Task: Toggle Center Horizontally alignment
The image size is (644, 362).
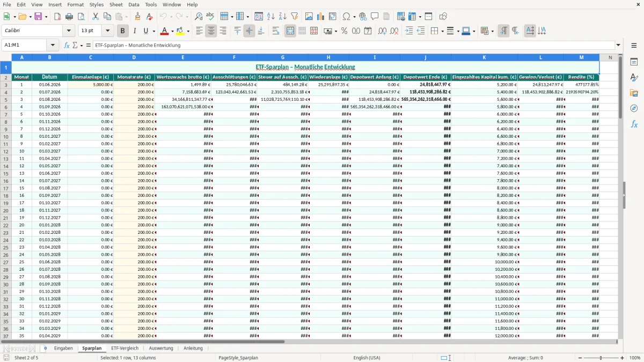Action: pos(211,31)
